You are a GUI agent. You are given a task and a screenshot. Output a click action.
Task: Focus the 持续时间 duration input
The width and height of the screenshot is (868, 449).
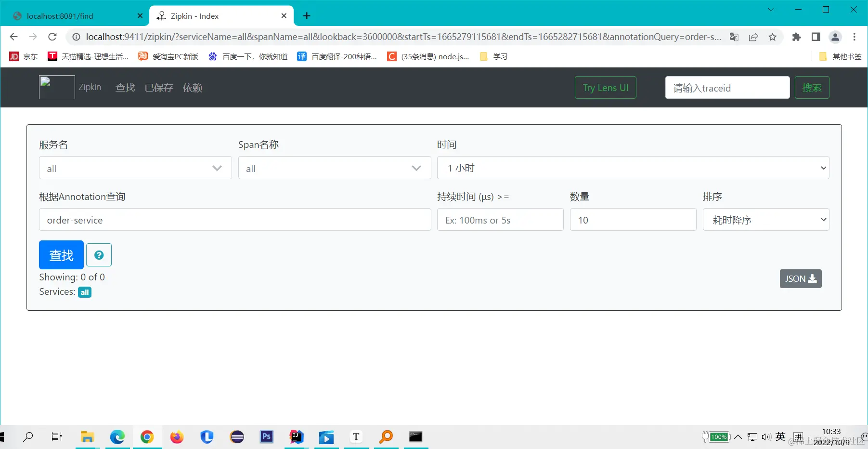coord(500,220)
